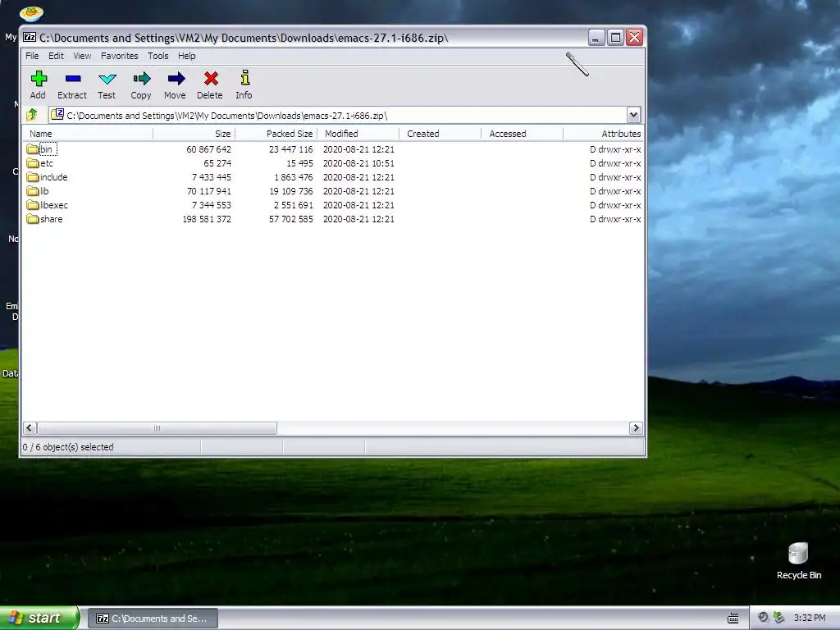The width and height of the screenshot is (840, 630).
Task: Sort by the Size column header
Action: (194, 134)
